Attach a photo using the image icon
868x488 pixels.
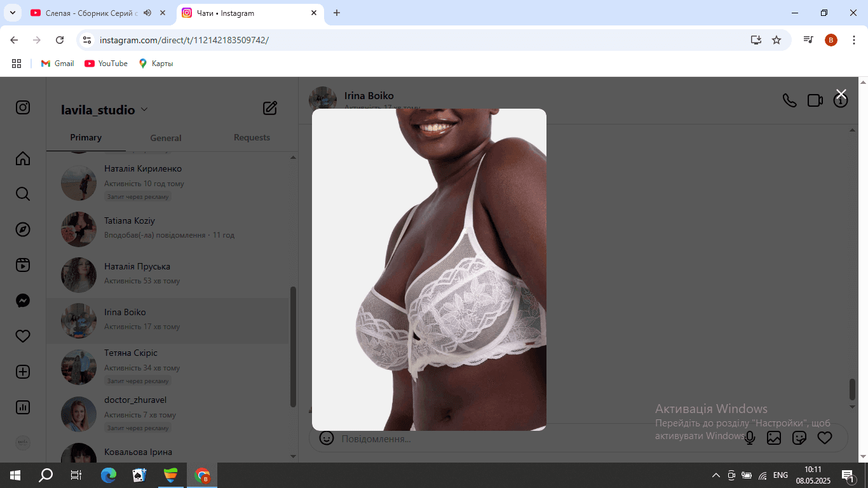point(774,438)
